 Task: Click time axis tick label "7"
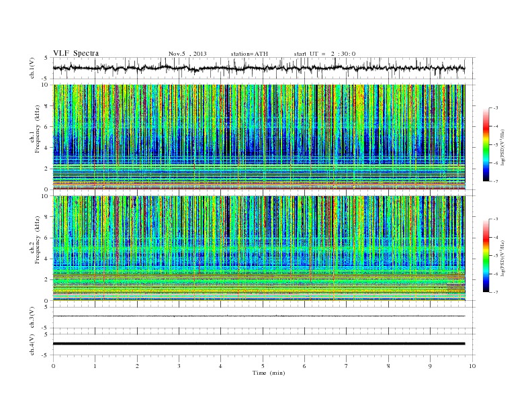pos(347,366)
